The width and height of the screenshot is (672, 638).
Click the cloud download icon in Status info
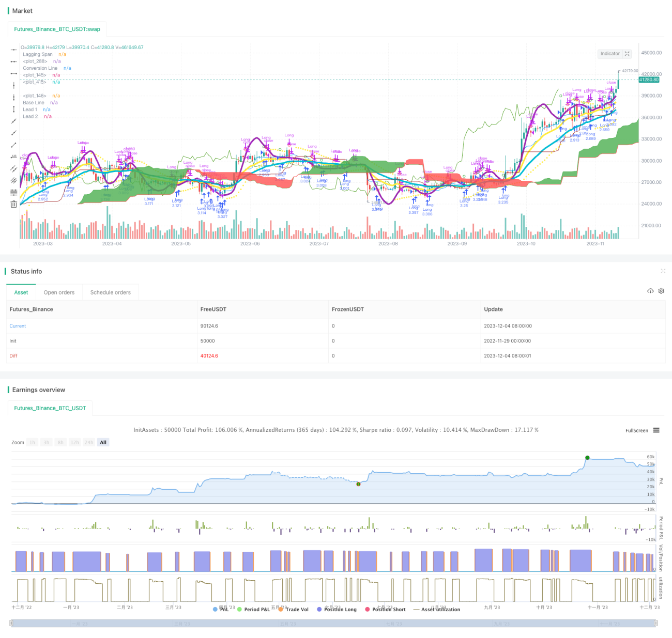click(x=650, y=291)
